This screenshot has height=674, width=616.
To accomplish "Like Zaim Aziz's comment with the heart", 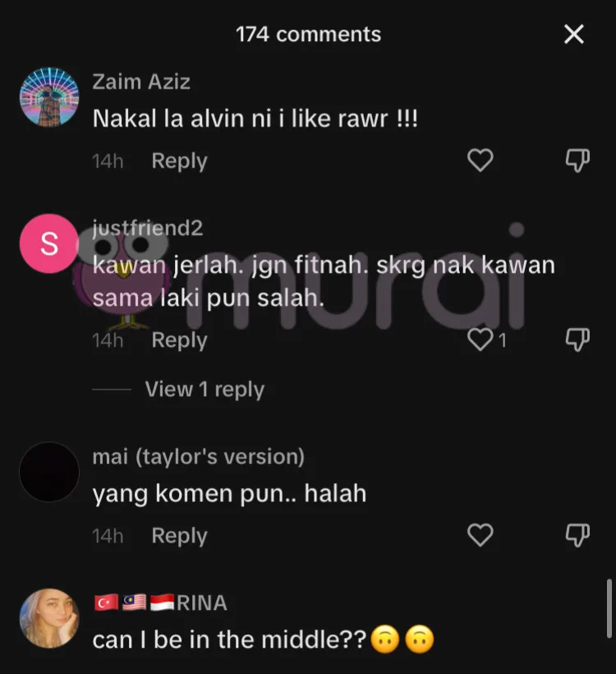I will pyautogui.click(x=480, y=160).
